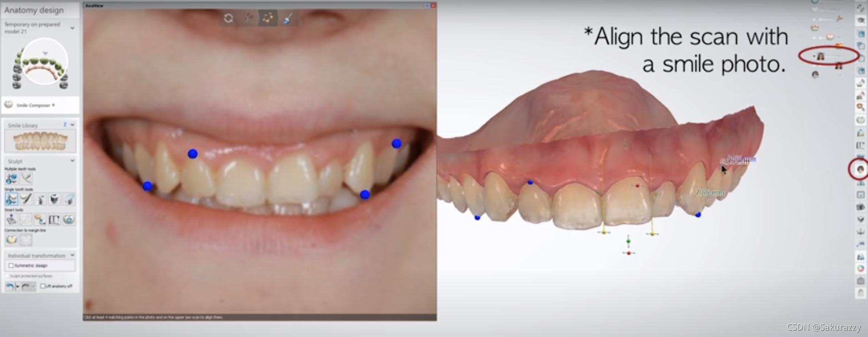Pick the smile library teeth thumbnail
This screenshot has width=868, height=337.
(x=40, y=141)
